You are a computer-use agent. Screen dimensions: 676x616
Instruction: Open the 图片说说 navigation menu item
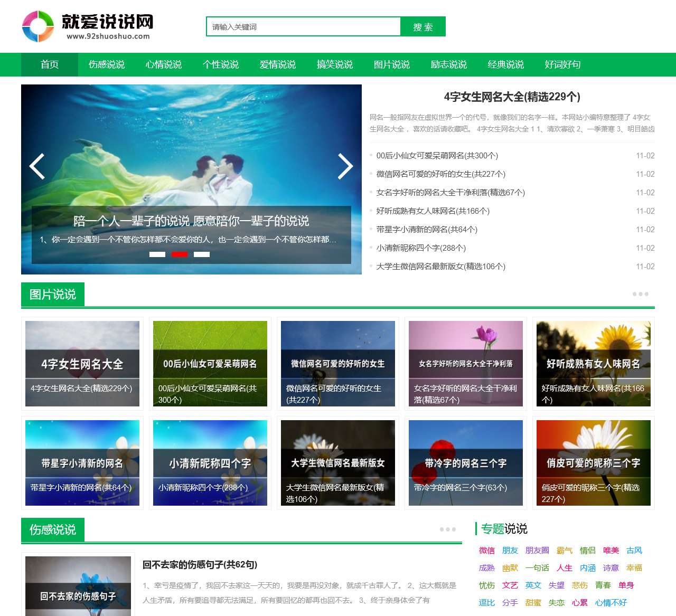(392, 64)
